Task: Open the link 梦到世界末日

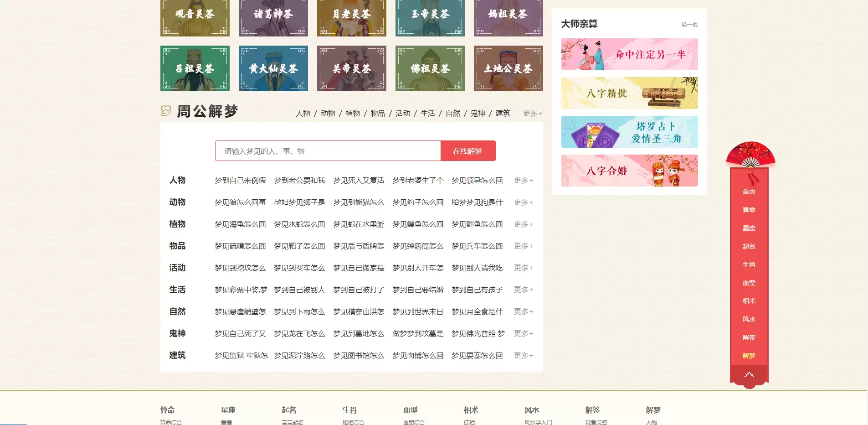Action: pyautogui.click(x=418, y=311)
